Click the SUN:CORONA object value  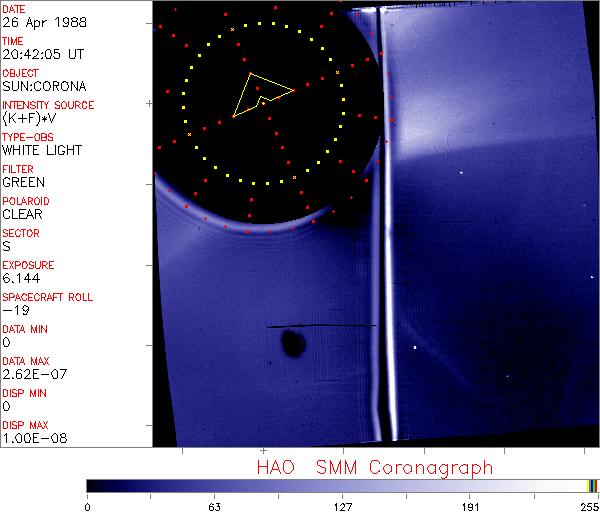[43, 86]
